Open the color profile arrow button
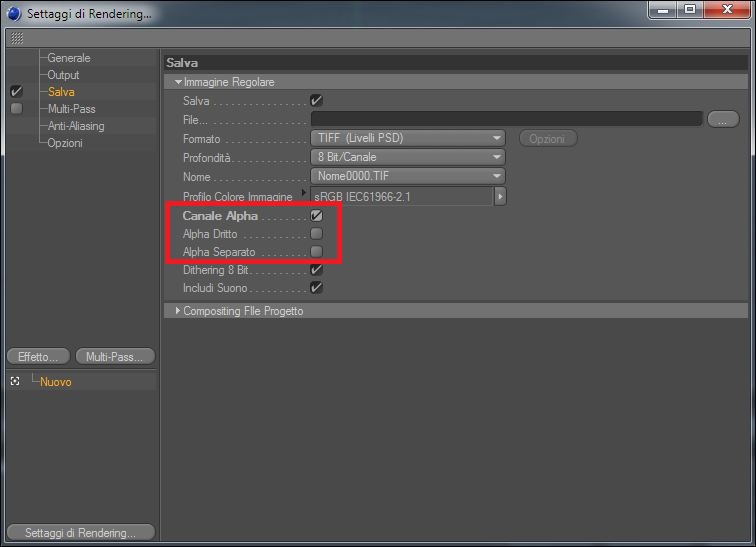 tap(500, 197)
